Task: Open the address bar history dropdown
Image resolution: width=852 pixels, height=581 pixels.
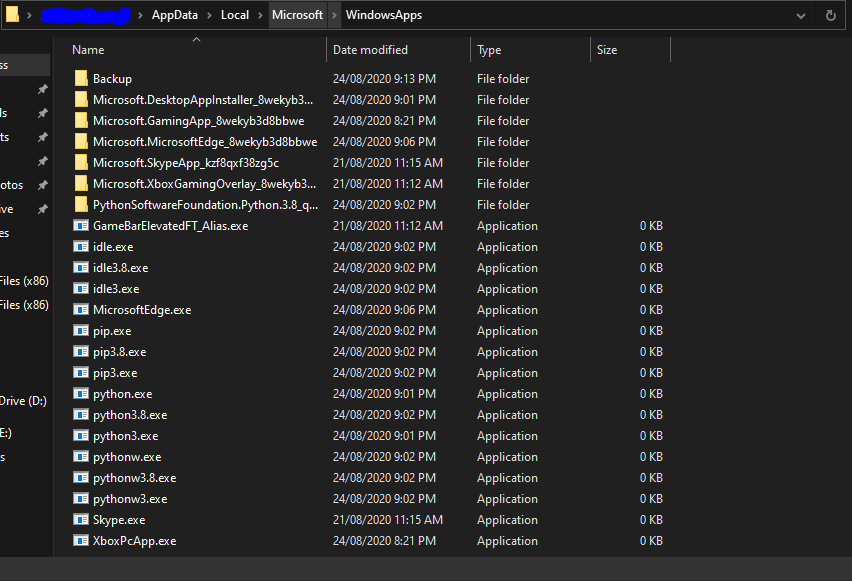Action: [800, 16]
